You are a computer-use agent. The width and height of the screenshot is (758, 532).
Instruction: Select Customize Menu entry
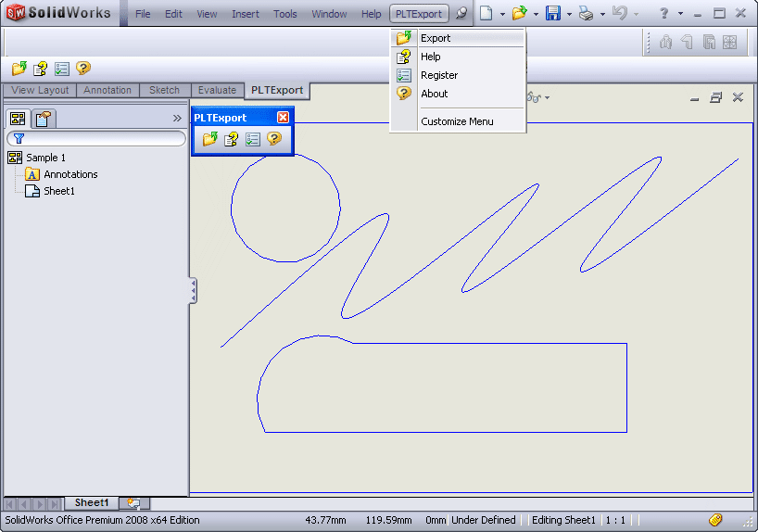(x=458, y=121)
